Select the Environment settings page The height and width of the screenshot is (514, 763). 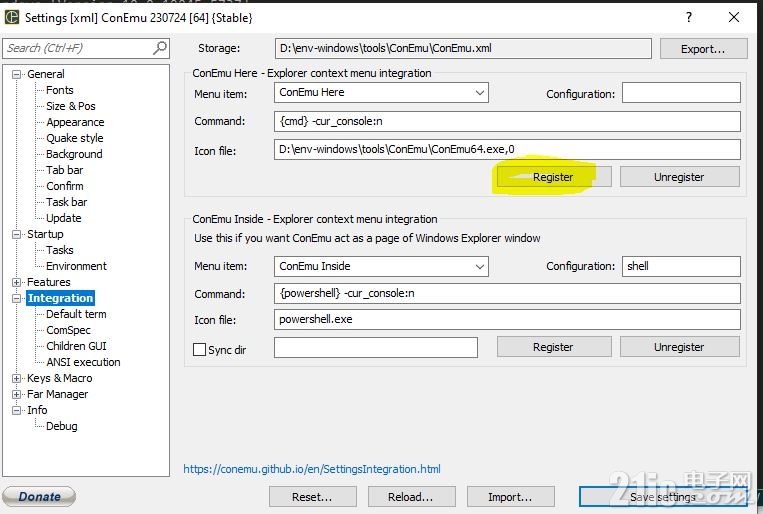(76, 266)
